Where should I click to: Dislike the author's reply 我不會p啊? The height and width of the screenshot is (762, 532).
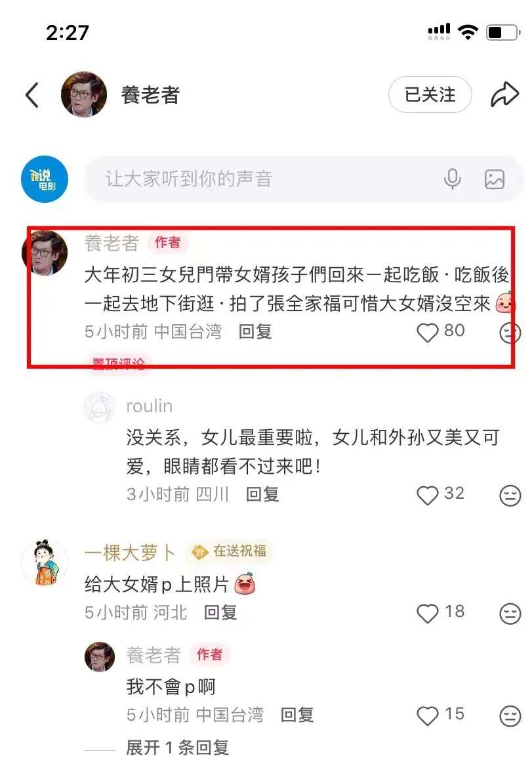coord(510,716)
